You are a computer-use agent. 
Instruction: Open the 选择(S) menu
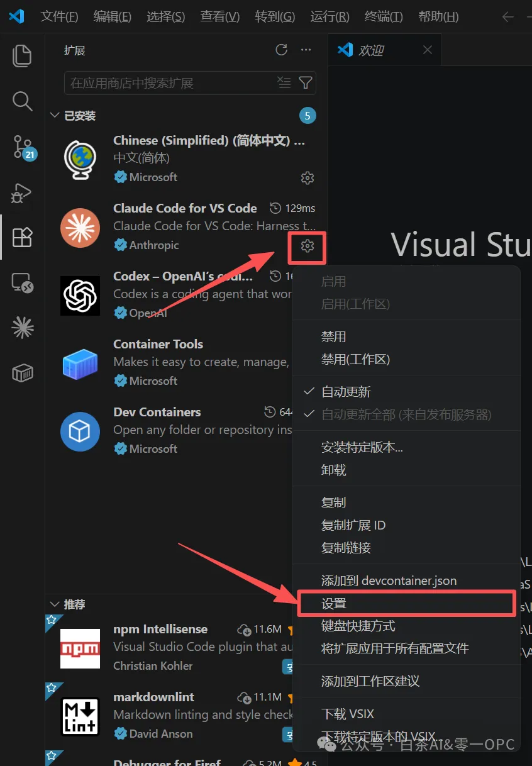[166, 17]
